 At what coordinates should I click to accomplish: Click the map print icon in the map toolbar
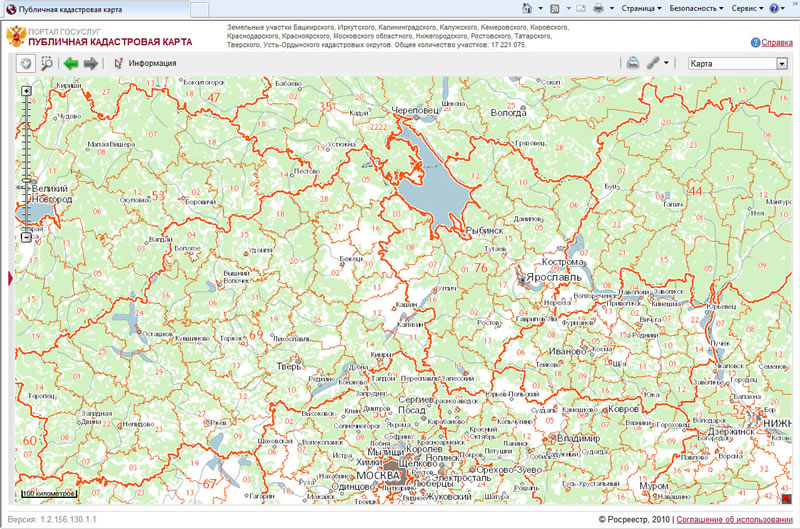[633, 63]
